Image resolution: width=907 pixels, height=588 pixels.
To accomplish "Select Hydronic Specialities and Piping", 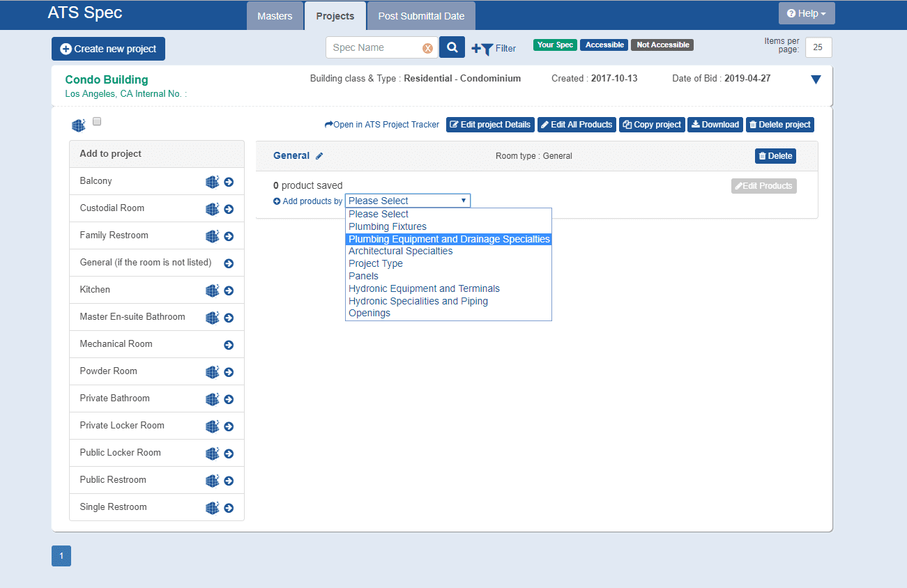I will (x=448, y=301).
